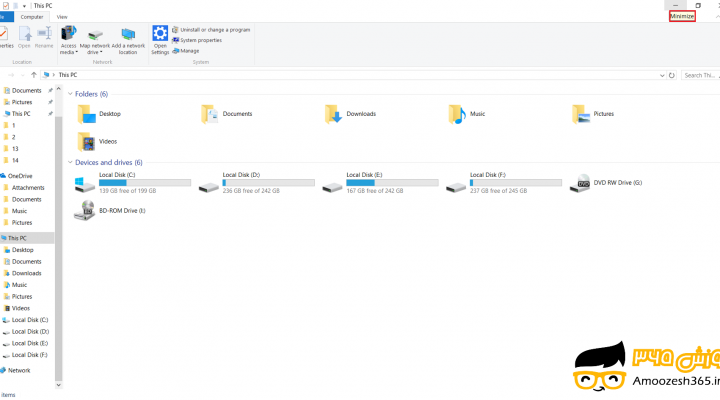Click the Up directory arrow
Screen dimensions: 720x400
click(x=34, y=75)
